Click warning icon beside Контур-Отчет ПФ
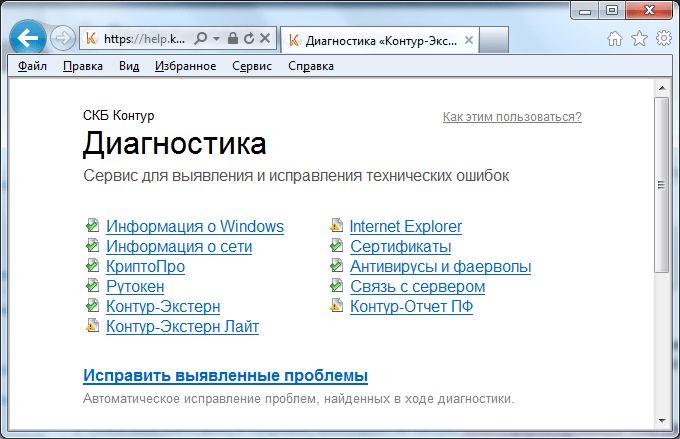This screenshot has height=439, width=680. pyautogui.click(x=337, y=305)
